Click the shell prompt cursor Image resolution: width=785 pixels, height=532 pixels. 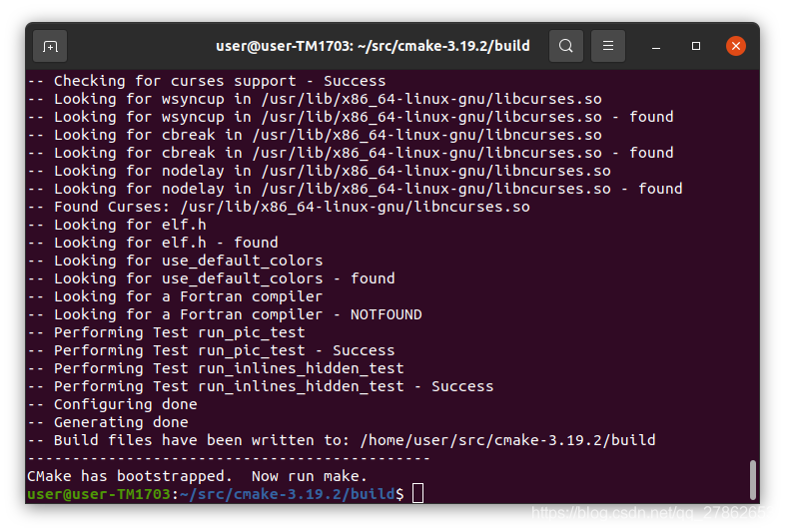pos(418,493)
